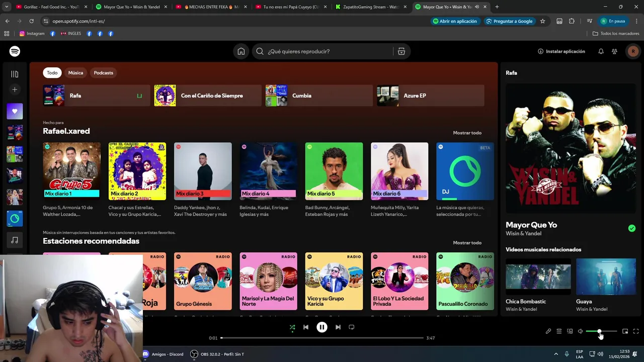Click Mostrar todo for Estaciones recomendadas

(x=467, y=243)
